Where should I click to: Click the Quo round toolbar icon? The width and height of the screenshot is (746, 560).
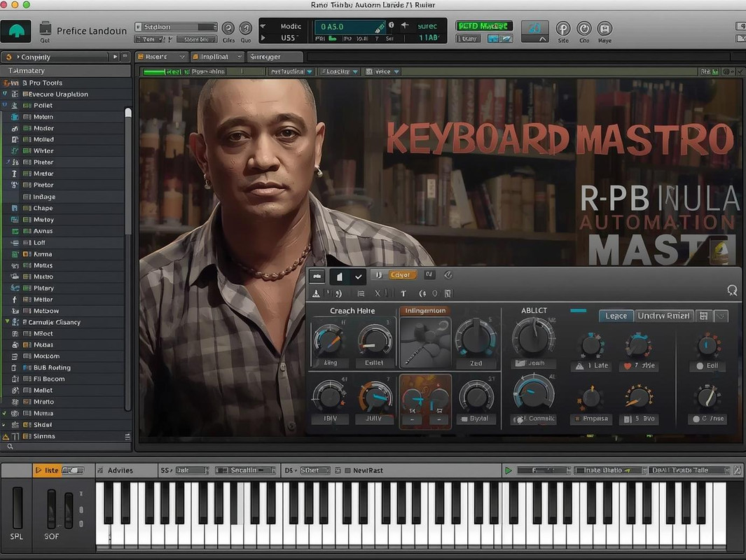click(x=245, y=28)
